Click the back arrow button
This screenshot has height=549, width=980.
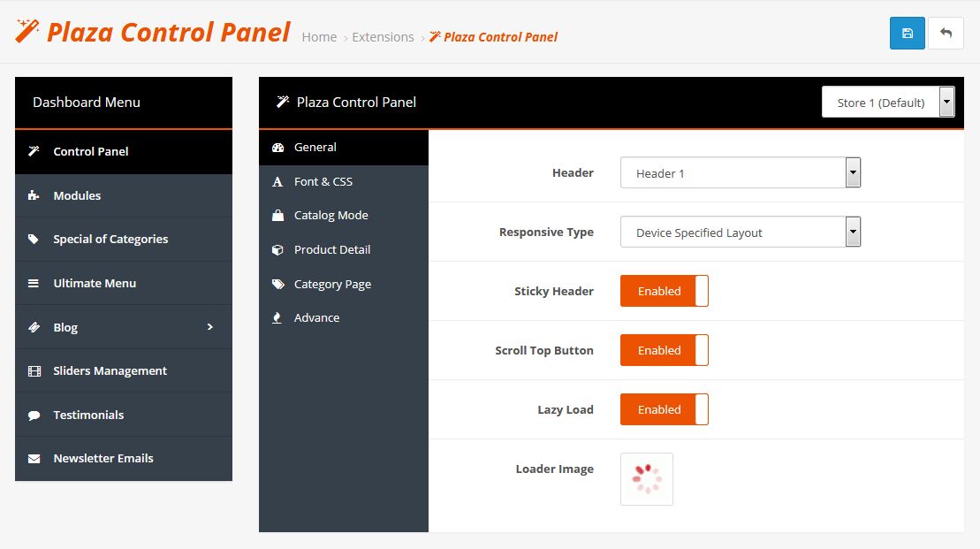click(x=946, y=33)
